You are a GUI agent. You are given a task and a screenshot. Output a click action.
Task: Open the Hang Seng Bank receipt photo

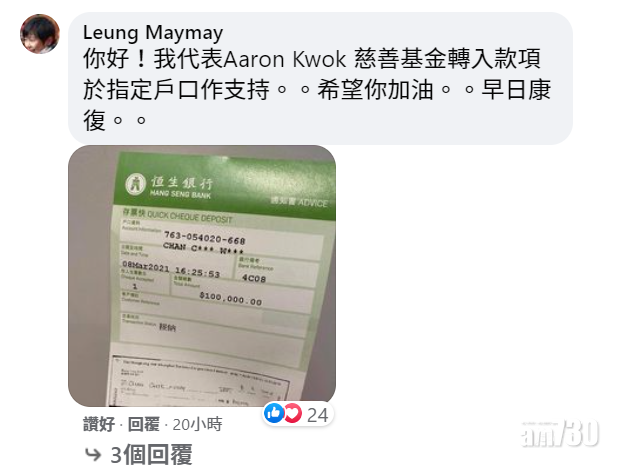coord(202,275)
